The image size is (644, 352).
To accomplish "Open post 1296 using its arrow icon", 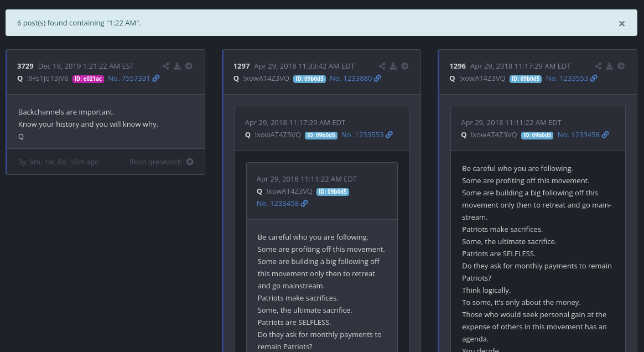I will 621,66.
